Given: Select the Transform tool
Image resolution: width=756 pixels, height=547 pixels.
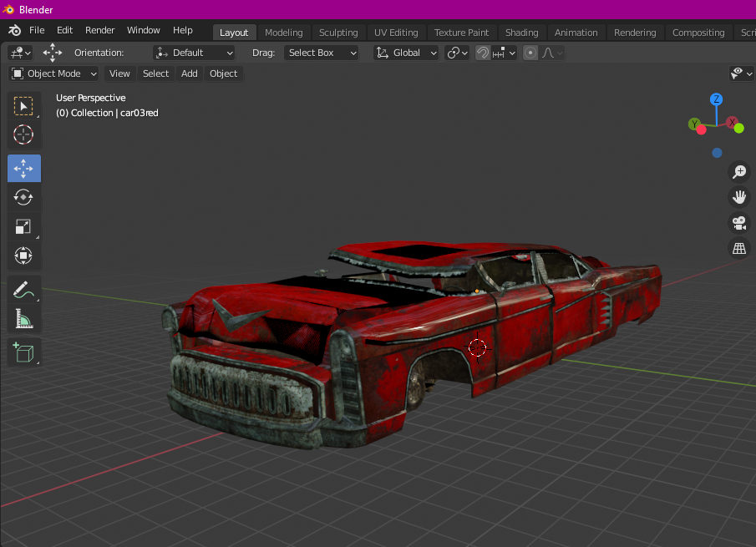Looking at the screenshot, I should (23, 256).
